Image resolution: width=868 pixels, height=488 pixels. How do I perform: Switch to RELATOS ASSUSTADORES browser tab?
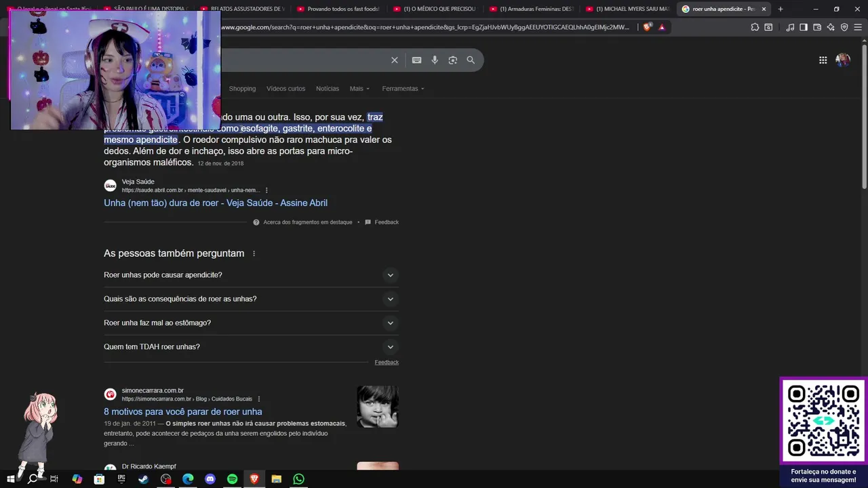coord(242,9)
